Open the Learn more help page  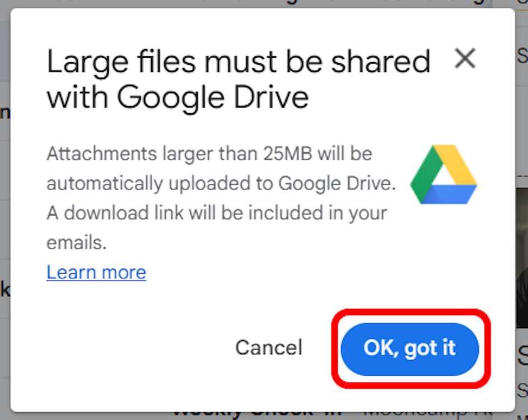click(x=96, y=272)
